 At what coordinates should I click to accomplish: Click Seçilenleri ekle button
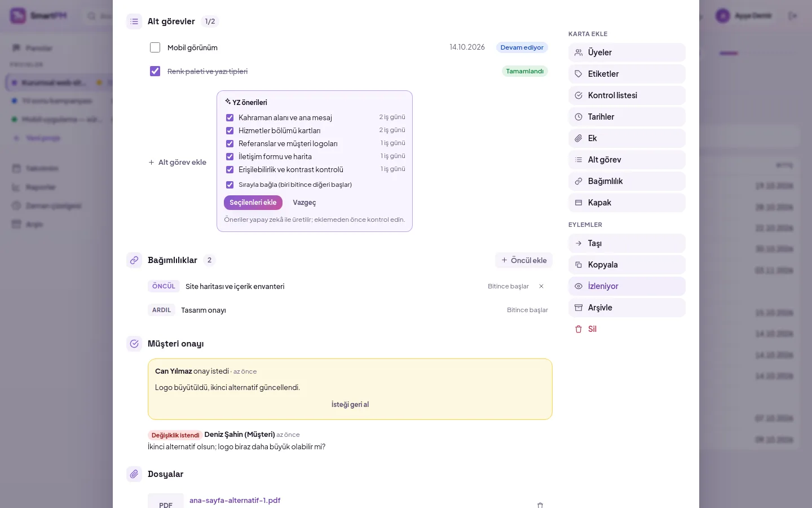pyautogui.click(x=253, y=203)
